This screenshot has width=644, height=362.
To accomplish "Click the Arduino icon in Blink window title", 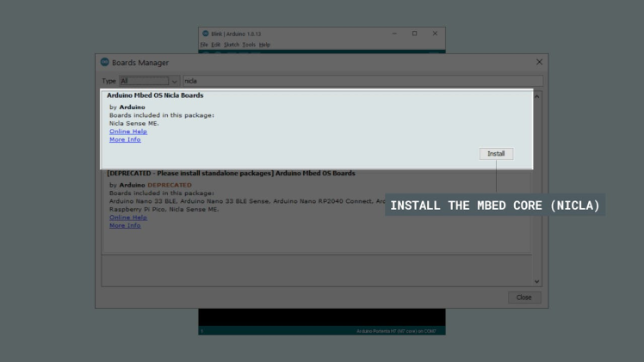I will click(206, 34).
